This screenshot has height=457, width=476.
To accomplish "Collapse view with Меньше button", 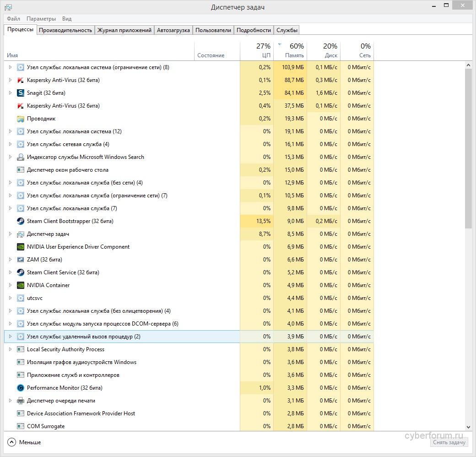I will (x=25, y=442).
